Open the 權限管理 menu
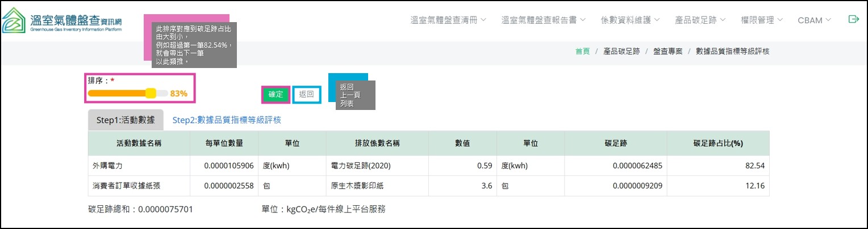Viewport: 868px width, 229px height. 761,20
